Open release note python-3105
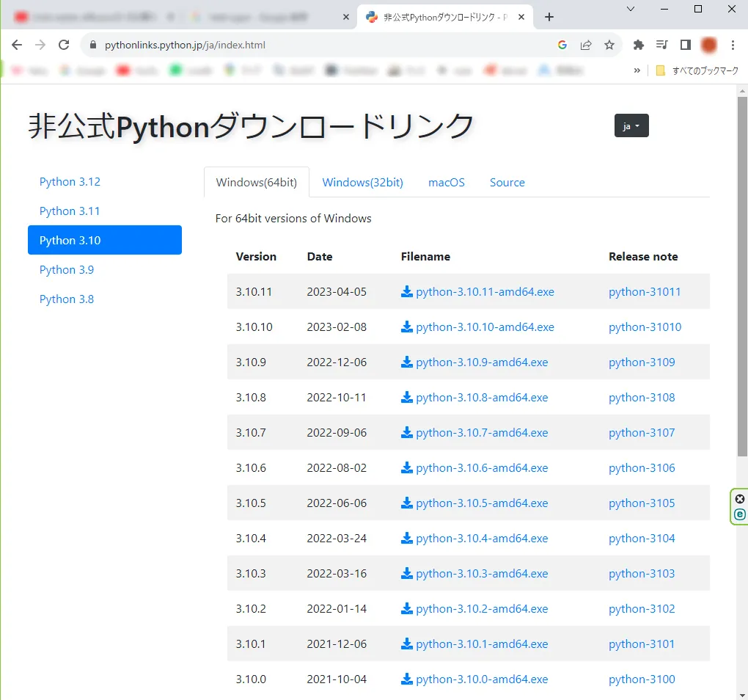The image size is (748, 700). click(642, 503)
